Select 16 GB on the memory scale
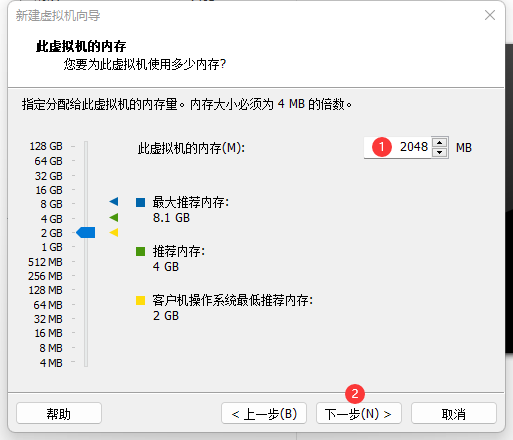 pyautogui.click(x=49, y=190)
